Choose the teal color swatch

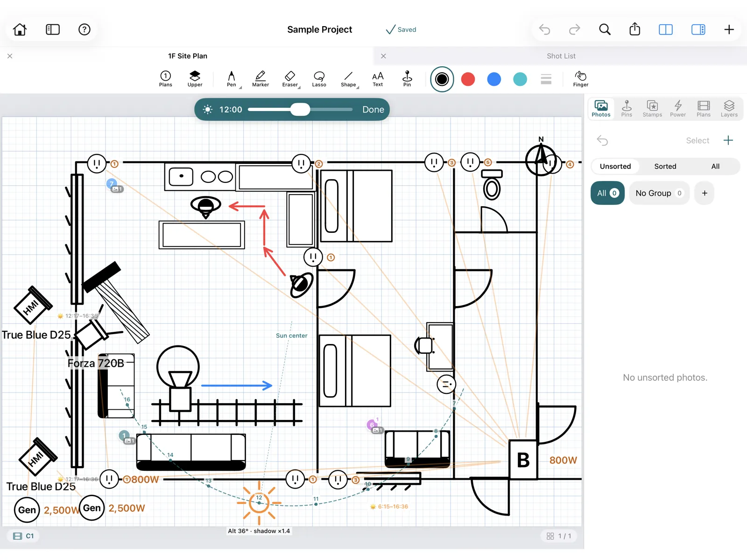click(x=520, y=79)
